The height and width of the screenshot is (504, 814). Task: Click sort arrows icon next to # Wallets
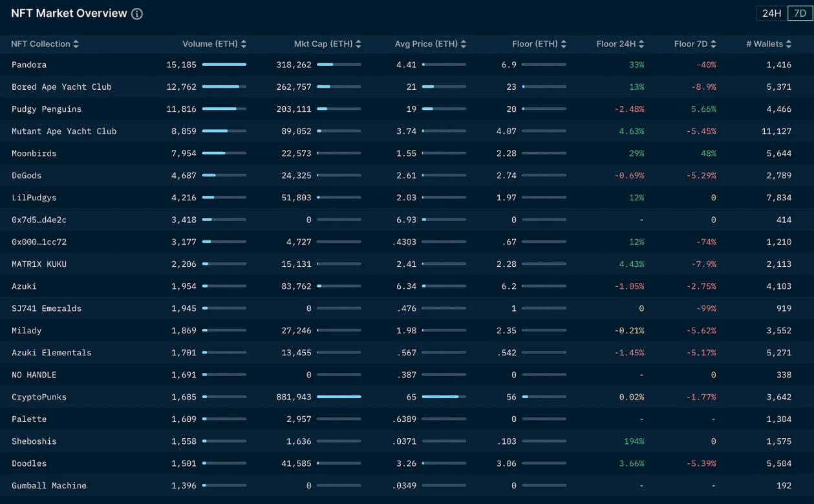pos(789,44)
